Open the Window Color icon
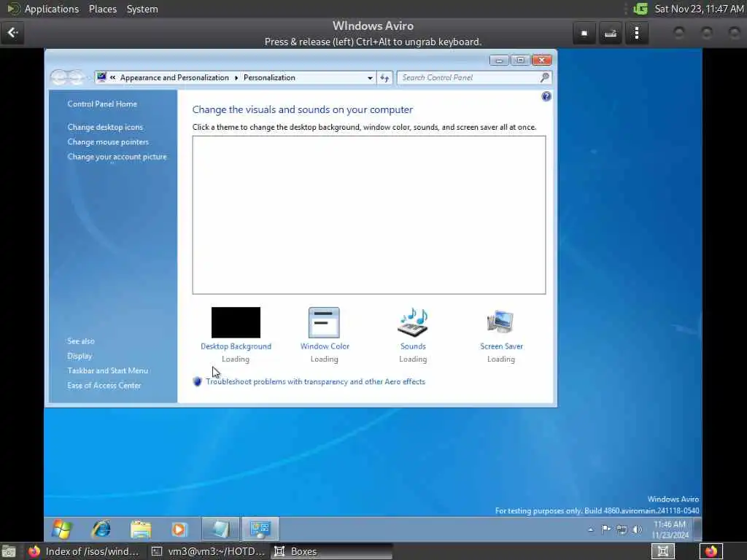This screenshot has width=747, height=560. (324, 322)
